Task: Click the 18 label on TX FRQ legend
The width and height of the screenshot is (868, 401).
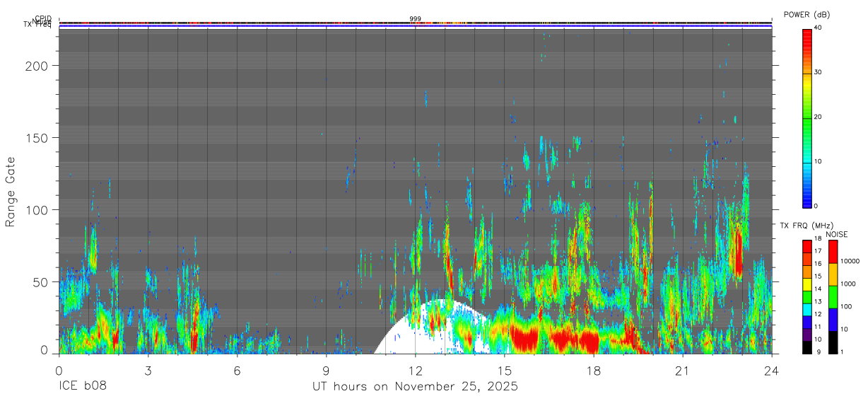Action: point(818,239)
